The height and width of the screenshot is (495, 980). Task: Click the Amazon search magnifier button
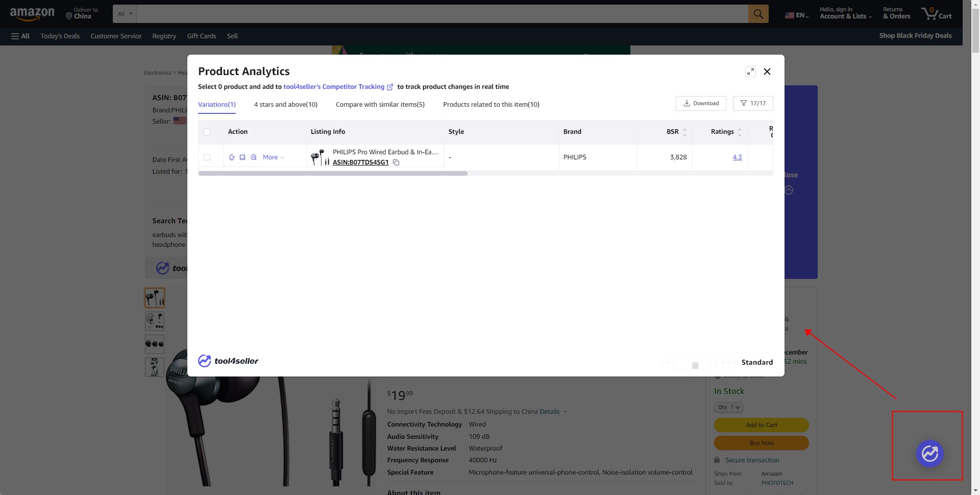pyautogui.click(x=758, y=14)
